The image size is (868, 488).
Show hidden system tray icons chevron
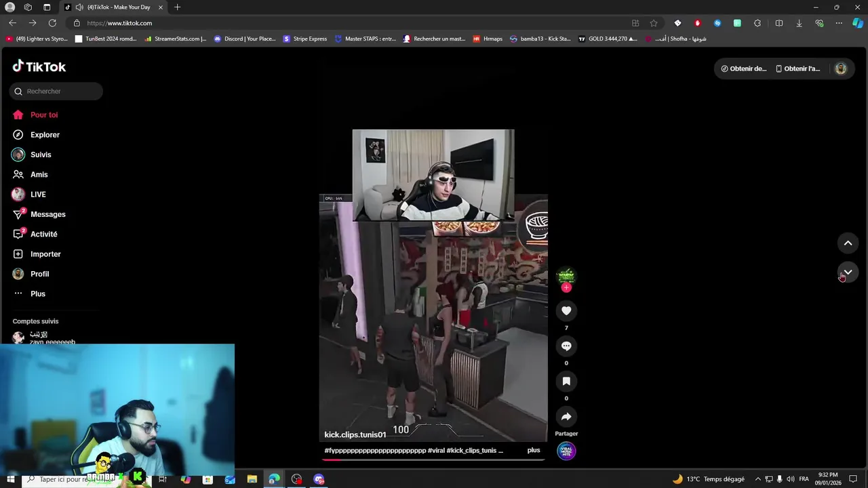758,479
